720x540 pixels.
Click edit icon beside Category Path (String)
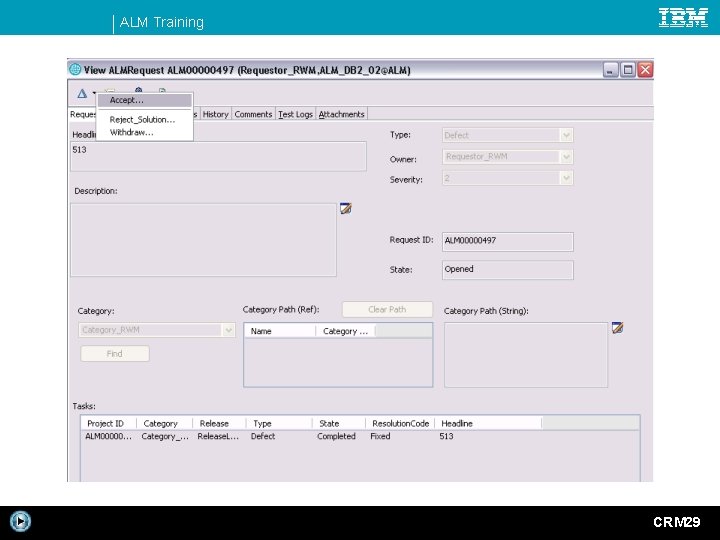pos(618,327)
